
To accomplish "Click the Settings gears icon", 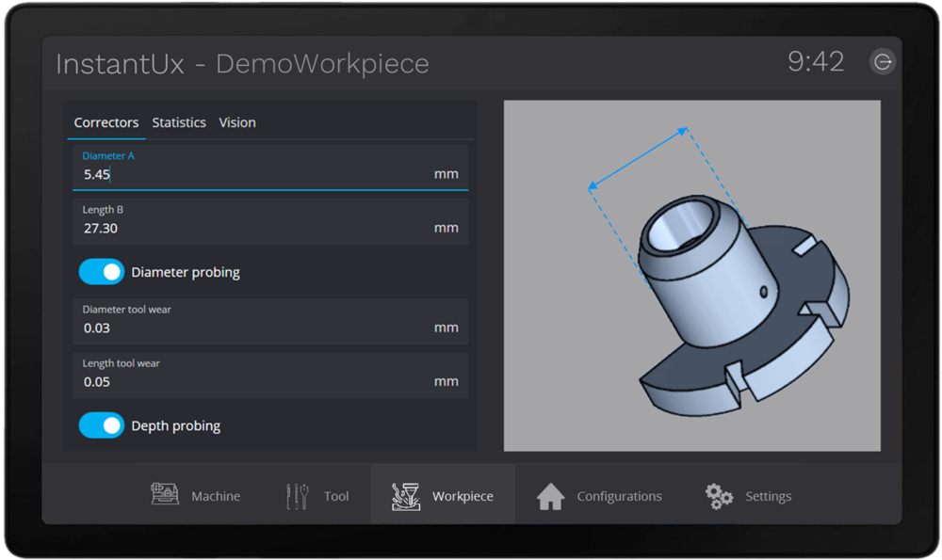I will coord(719,496).
